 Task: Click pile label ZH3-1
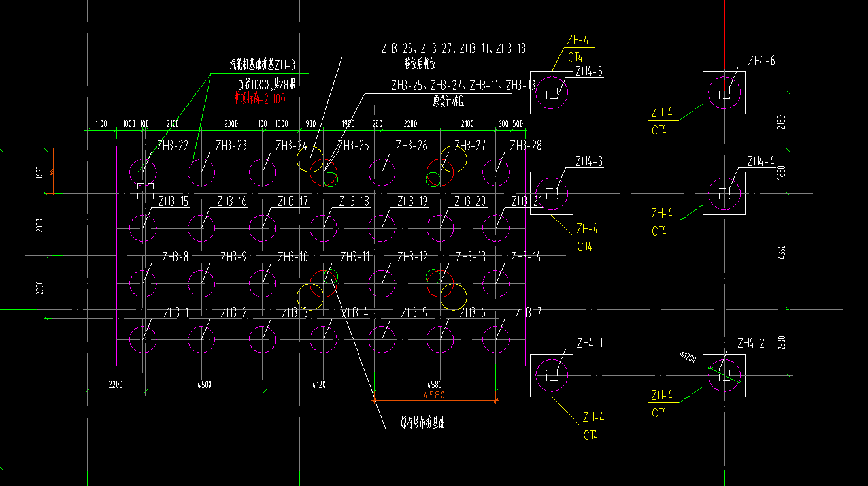pos(176,313)
